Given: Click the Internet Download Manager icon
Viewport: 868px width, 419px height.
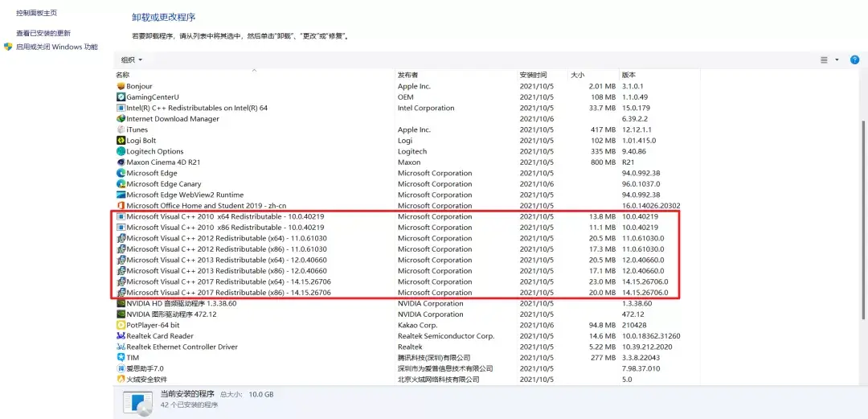Looking at the screenshot, I should [121, 118].
